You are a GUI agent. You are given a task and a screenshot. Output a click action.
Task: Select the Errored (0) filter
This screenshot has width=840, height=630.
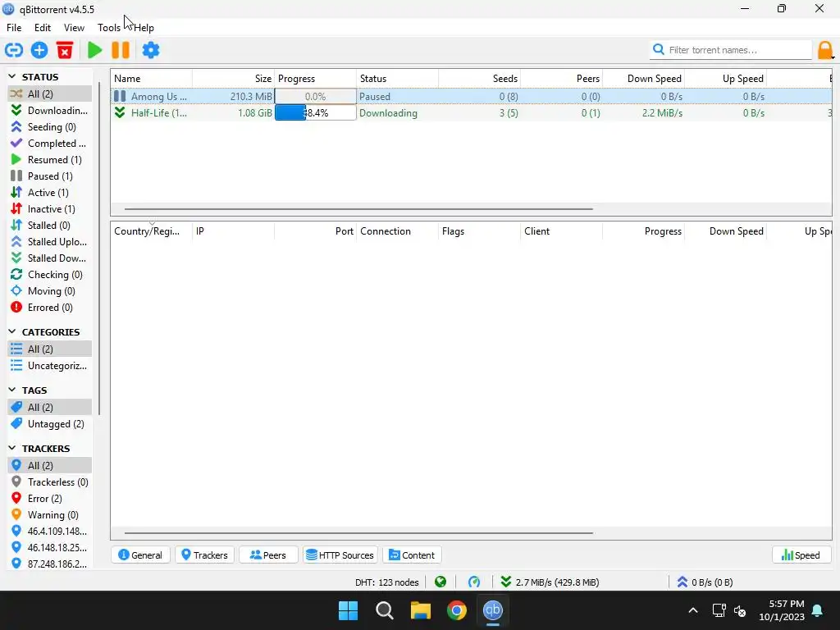[49, 308]
